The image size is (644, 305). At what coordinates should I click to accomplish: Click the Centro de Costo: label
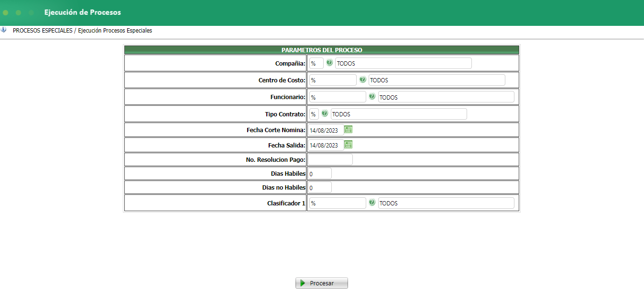tap(282, 80)
